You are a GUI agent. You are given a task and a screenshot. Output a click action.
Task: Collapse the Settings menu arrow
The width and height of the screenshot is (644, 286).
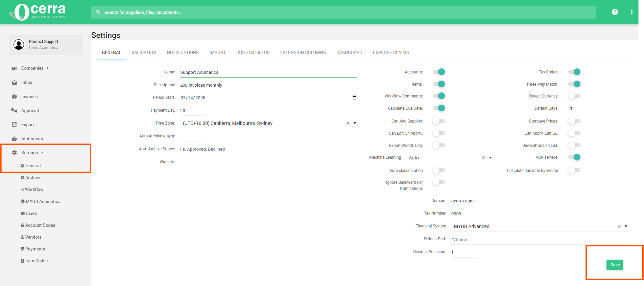[x=42, y=153]
